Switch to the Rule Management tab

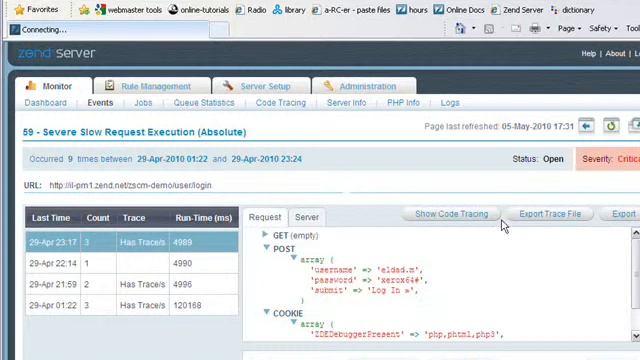click(152, 86)
